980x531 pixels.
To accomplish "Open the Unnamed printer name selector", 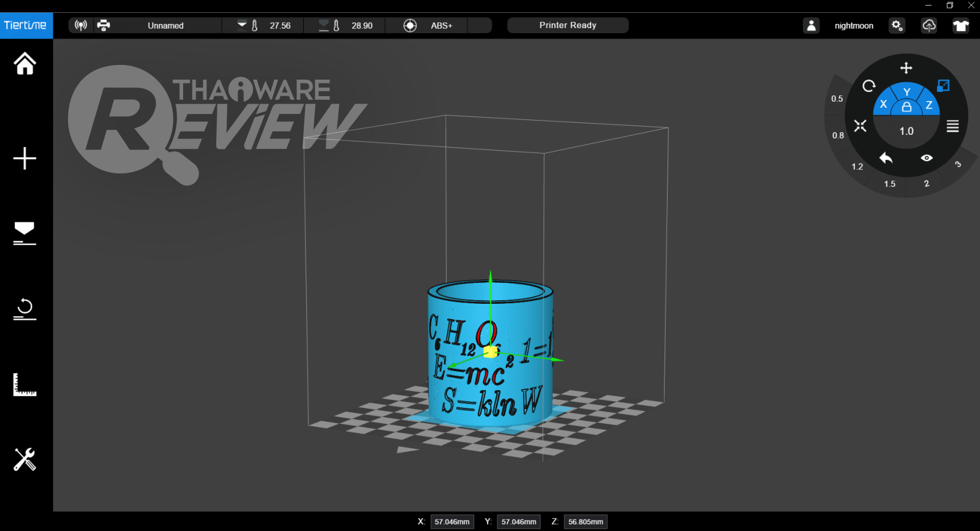I will point(165,26).
